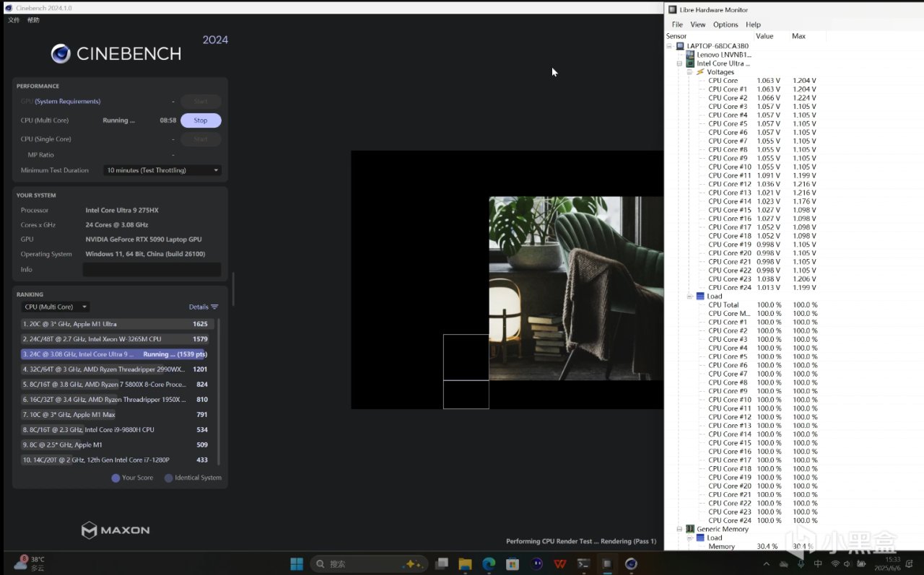Image resolution: width=924 pixels, height=575 pixels.
Task: Select the CPU Core #12 voltage row
Action: coord(762,185)
